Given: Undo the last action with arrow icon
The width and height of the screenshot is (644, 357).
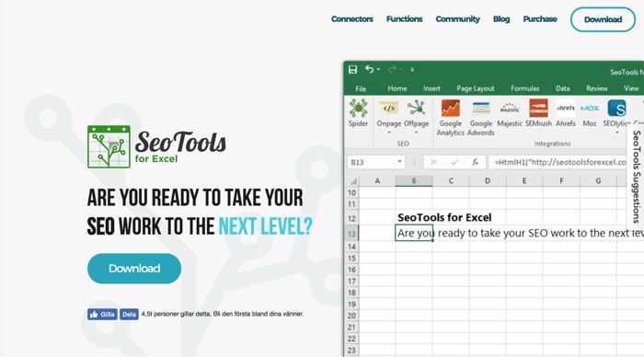Looking at the screenshot, I should tap(369, 69).
